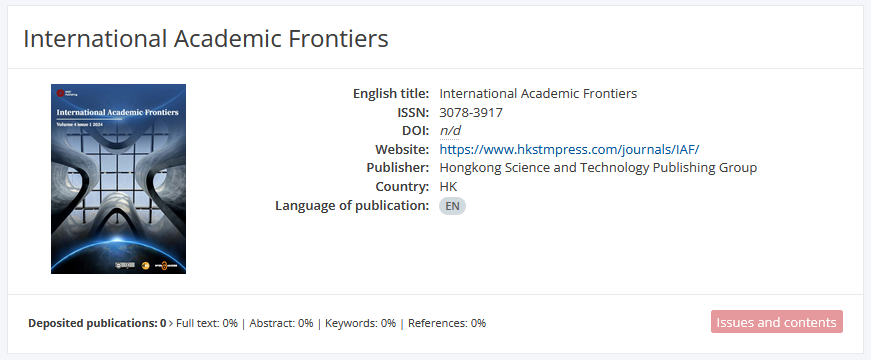The image size is (871, 360).
Task: Click the English title field value
Action: 538,93
